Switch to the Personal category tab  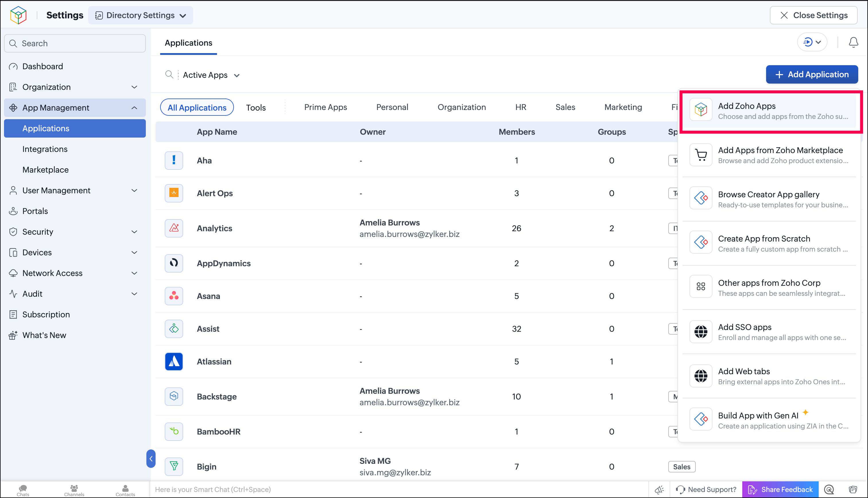coord(392,107)
